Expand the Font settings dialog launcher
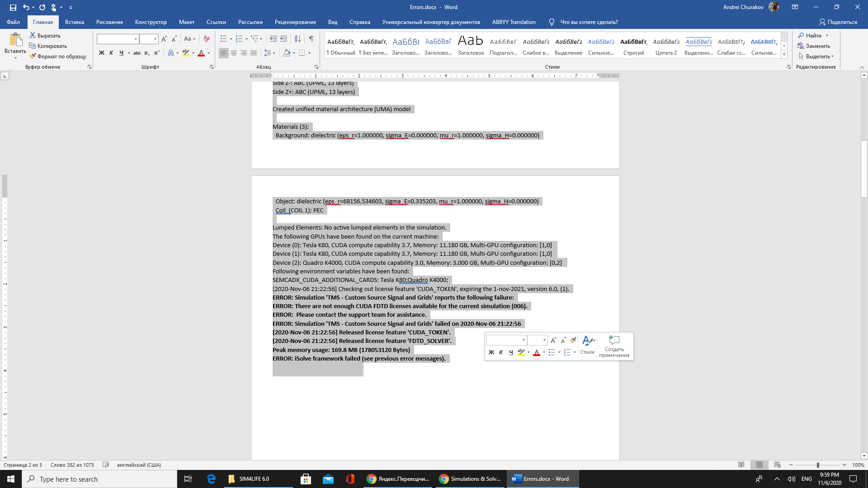 pos(212,66)
